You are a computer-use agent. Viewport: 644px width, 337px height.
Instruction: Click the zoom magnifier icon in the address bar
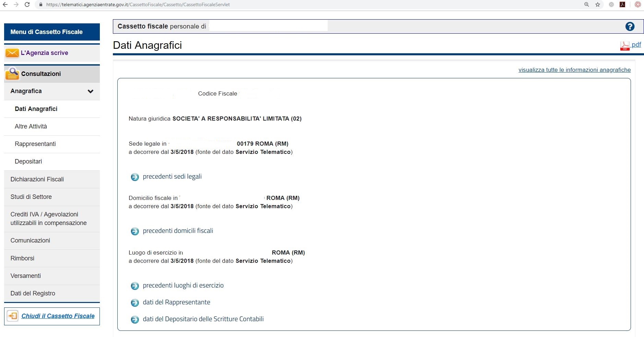click(x=587, y=4)
